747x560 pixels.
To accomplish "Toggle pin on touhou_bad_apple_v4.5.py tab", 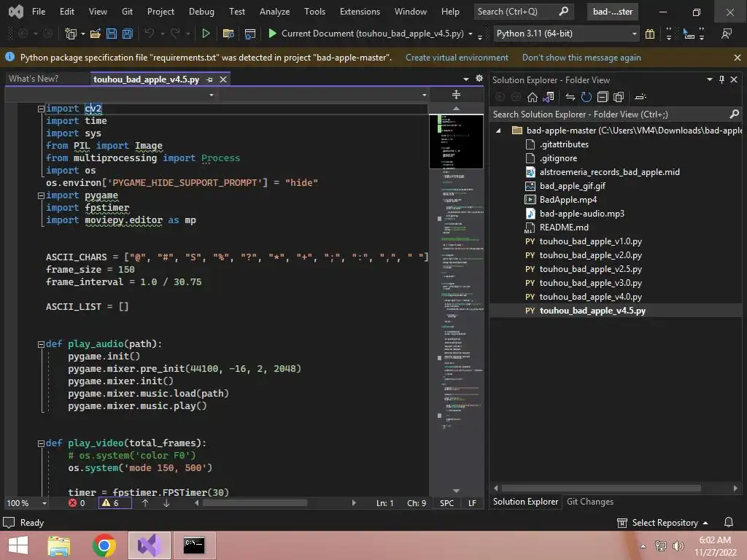I will coord(209,79).
